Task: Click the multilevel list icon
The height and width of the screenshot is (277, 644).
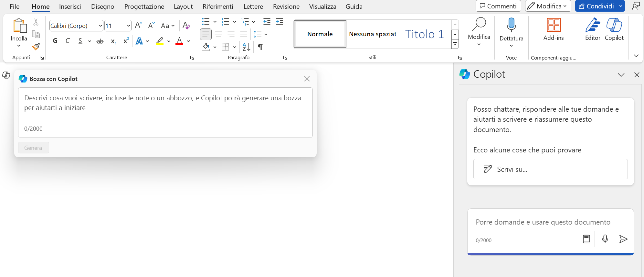Action: click(x=245, y=22)
